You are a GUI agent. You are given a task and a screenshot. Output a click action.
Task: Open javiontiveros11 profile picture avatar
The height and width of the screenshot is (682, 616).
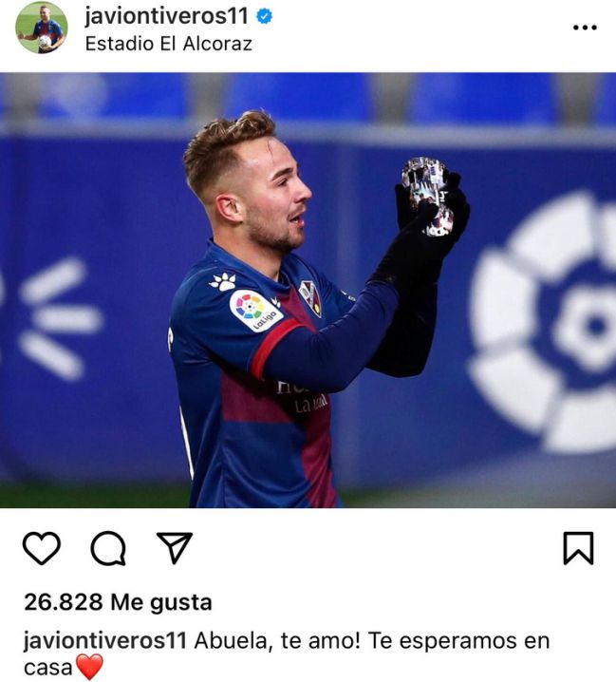click(42, 28)
